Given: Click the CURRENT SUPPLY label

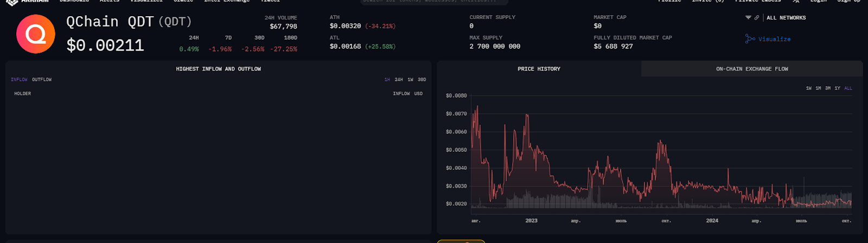Looking at the screenshot, I should 493,17.
